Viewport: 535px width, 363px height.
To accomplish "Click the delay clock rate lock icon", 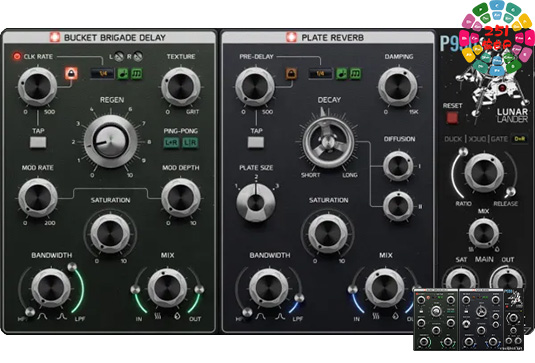I will click(x=71, y=73).
